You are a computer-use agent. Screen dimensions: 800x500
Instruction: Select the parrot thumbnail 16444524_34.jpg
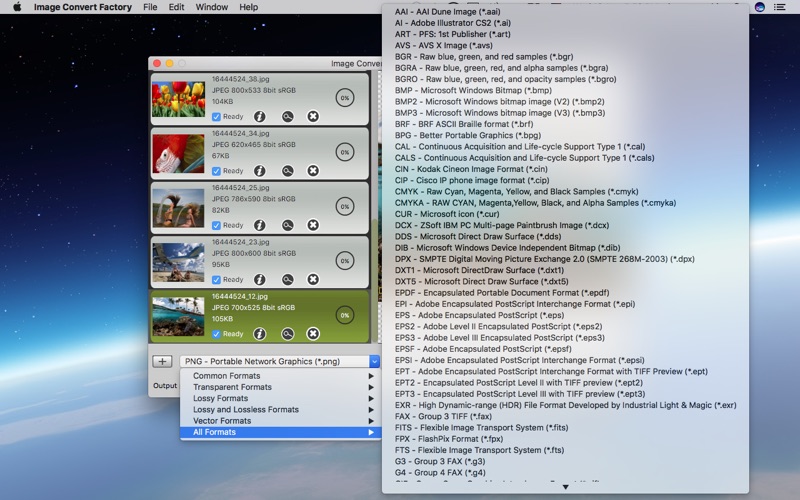pyautogui.click(x=178, y=153)
